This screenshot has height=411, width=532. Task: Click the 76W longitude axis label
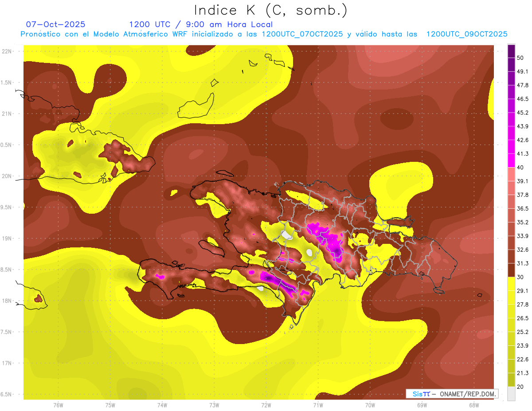click(x=58, y=405)
